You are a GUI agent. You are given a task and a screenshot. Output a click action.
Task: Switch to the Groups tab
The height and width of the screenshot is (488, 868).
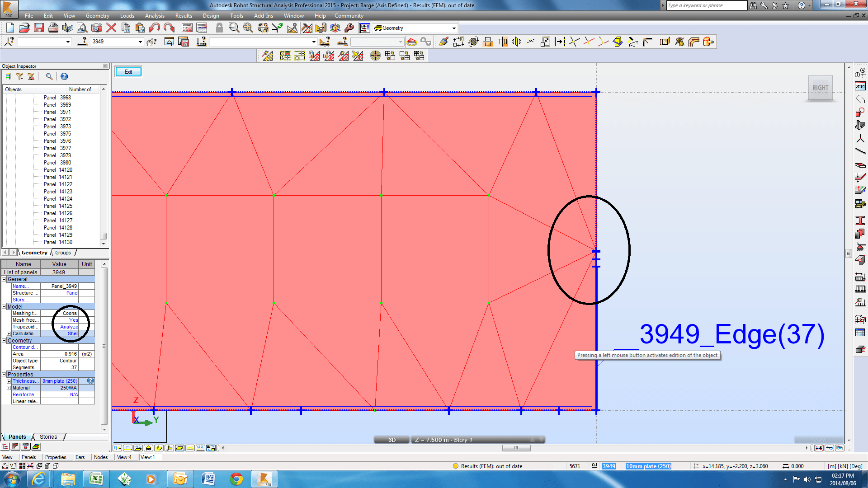coord(63,253)
